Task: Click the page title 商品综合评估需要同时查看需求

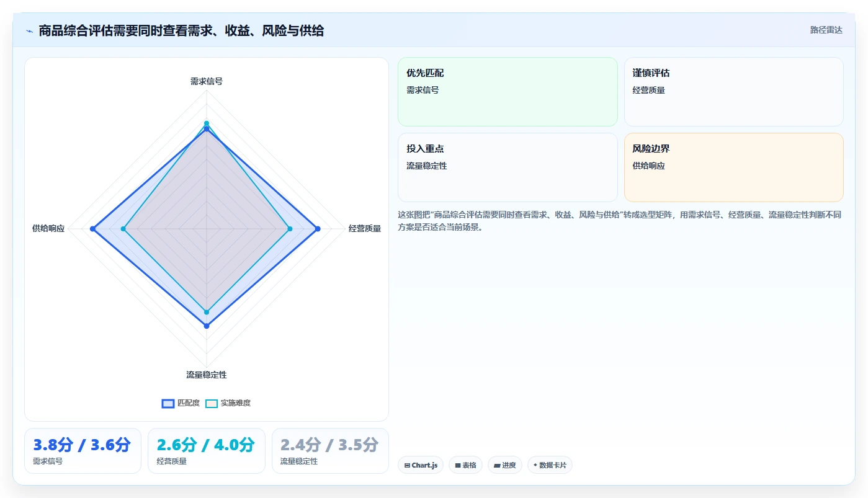Action: click(181, 31)
